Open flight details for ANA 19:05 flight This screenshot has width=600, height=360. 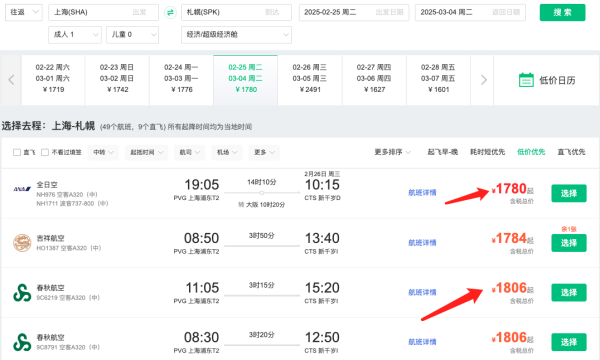pyautogui.click(x=422, y=193)
